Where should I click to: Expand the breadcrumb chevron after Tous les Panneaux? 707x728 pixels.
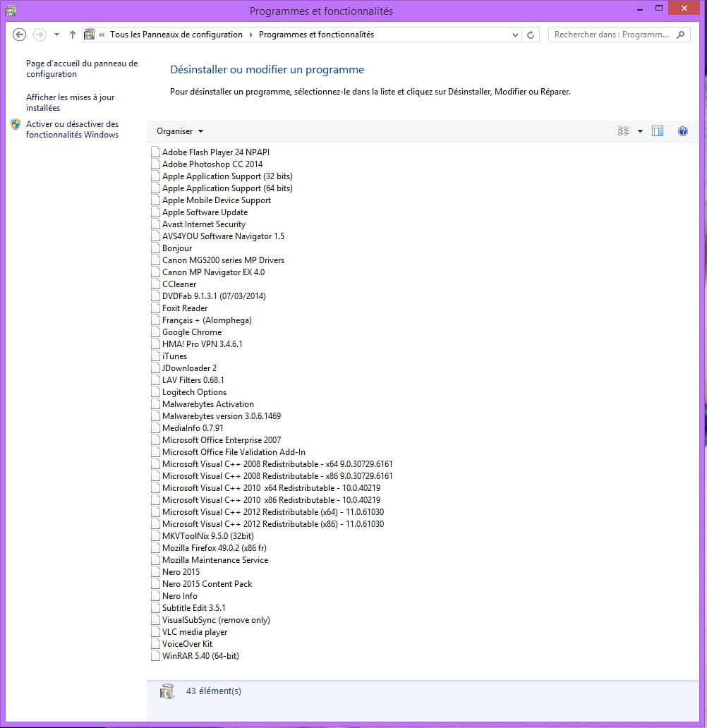[251, 35]
